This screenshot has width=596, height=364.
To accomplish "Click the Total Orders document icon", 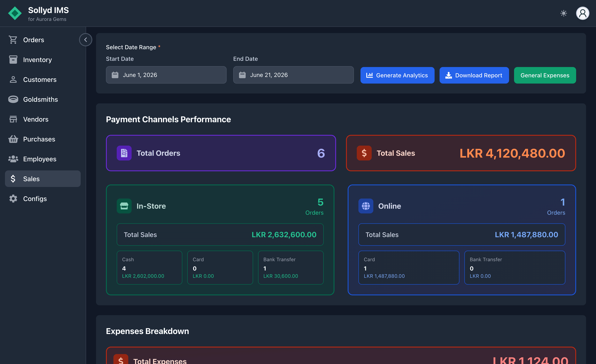I will (124, 153).
